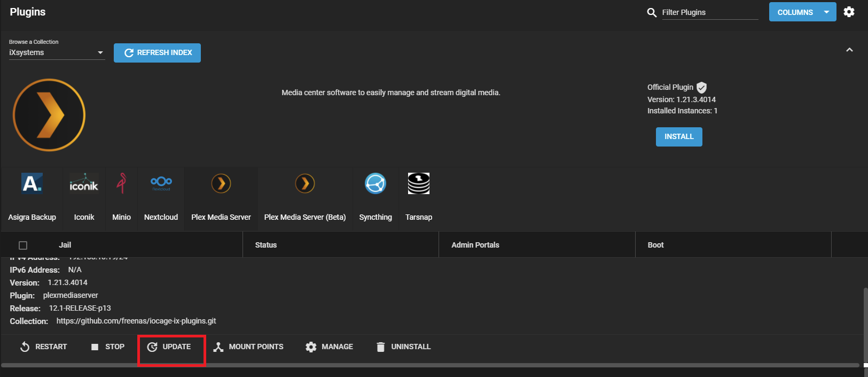The height and width of the screenshot is (377, 868).
Task: Click the collection URL github.com/freenas/iocage-ix-plugins.git
Action: click(x=136, y=321)
